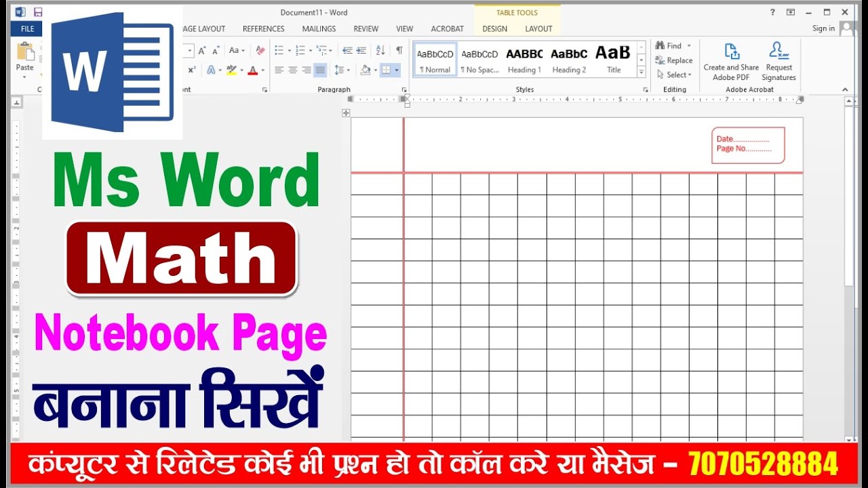868x488 pixels.
Task: Click the Sign in link
Action: click(824, 28)
